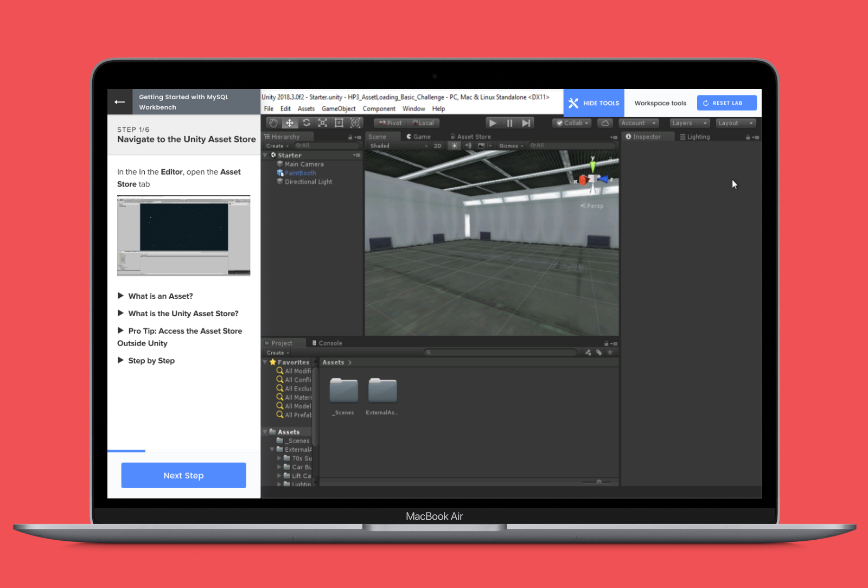Open the Component menu
This screenshot has height=588, width=868.
click(379, 109)
